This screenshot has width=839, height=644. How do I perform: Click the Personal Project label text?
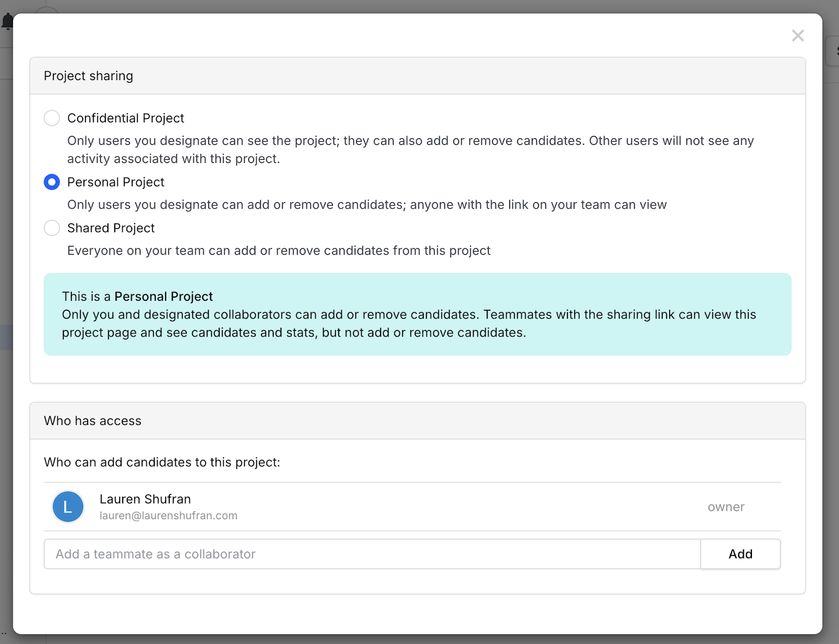[x=116, y=182]
